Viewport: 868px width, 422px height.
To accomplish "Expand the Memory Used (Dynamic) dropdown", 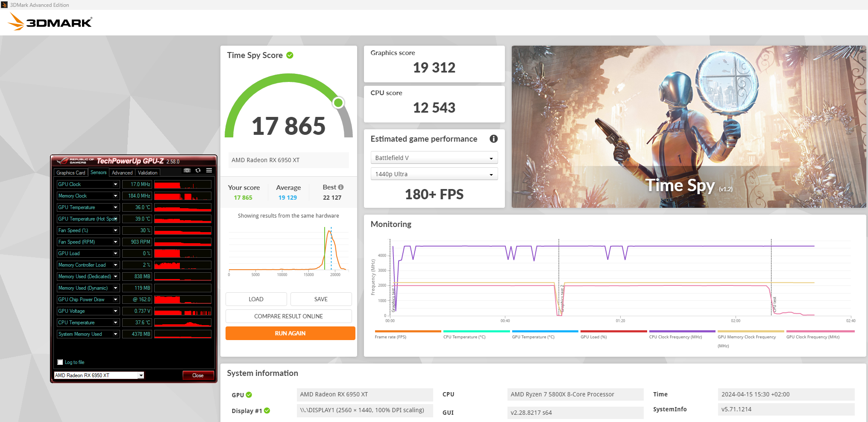I will coord(115,288).
